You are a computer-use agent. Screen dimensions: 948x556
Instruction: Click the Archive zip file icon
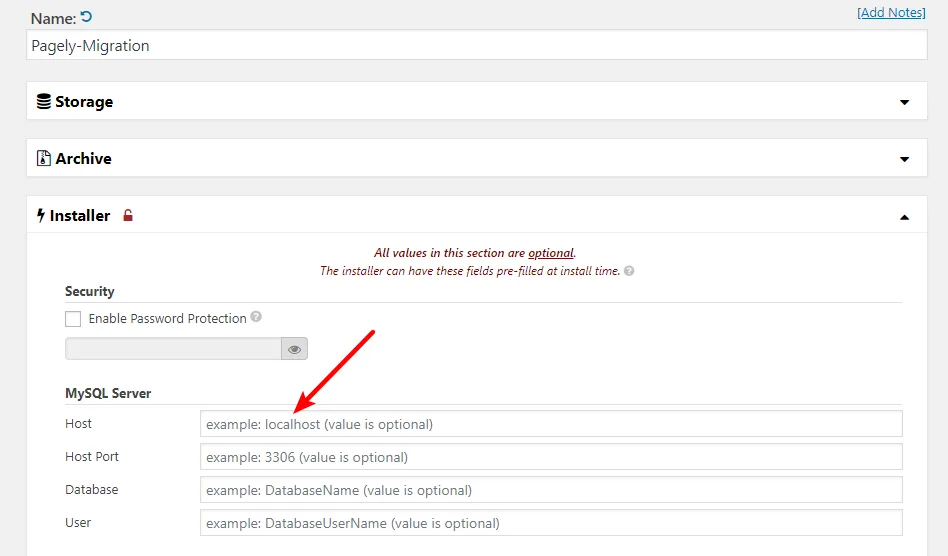click(44, 158)
